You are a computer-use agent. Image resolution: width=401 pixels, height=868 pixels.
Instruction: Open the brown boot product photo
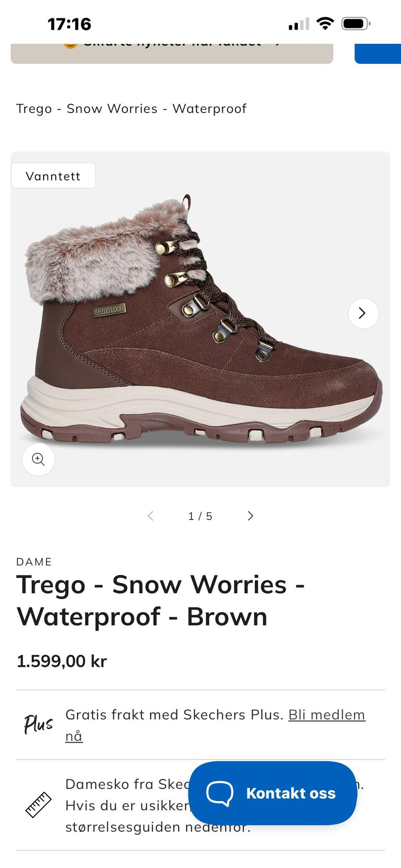(x=200, y=319)
